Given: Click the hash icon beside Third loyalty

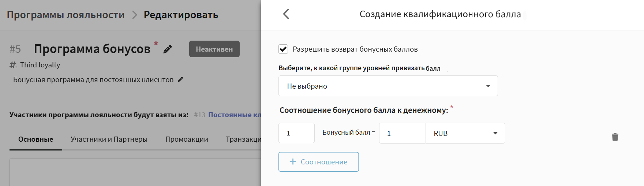Looking at the screenshot, I should click(13, 65).
